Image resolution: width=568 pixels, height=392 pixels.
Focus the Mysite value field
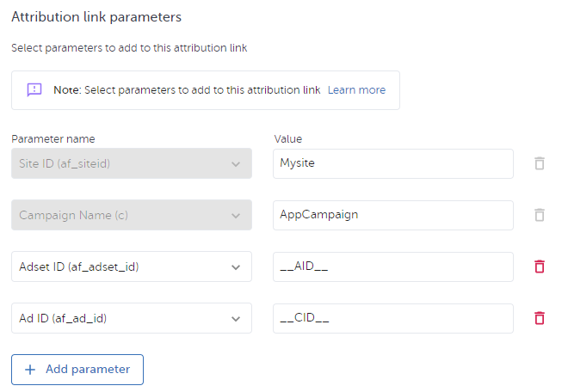point(392,163)
